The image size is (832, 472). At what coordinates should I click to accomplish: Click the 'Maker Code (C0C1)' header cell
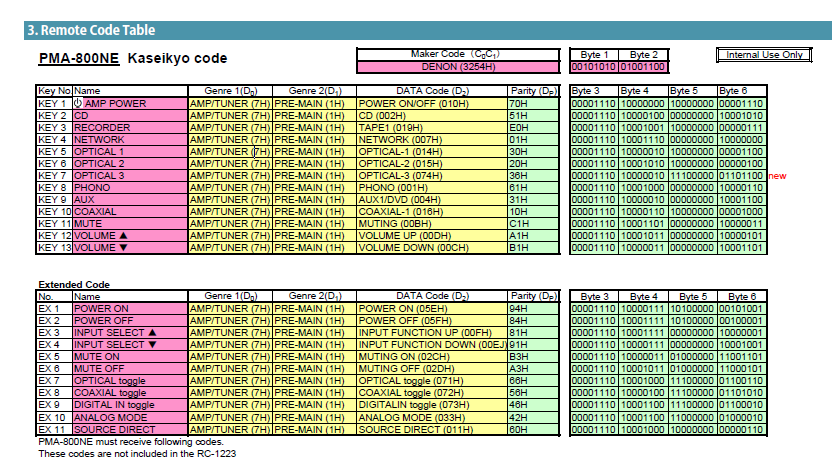[x=458, y=54]
